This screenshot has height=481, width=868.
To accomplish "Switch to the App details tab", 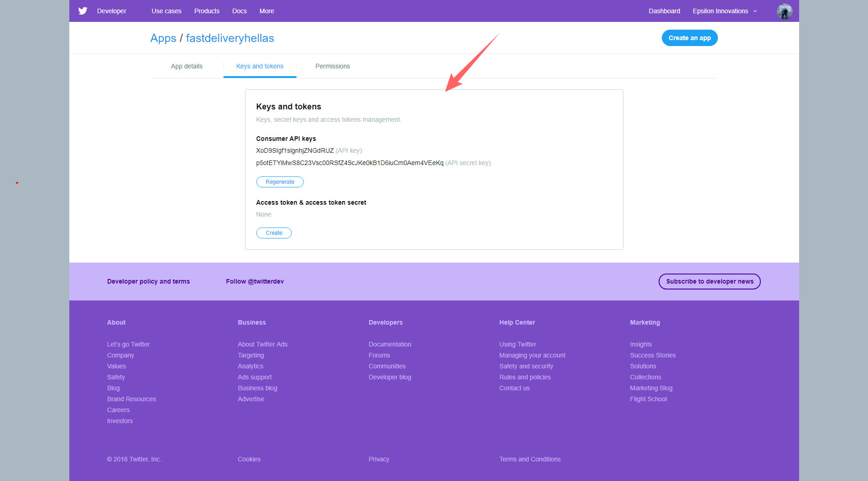I will point(187,66).
